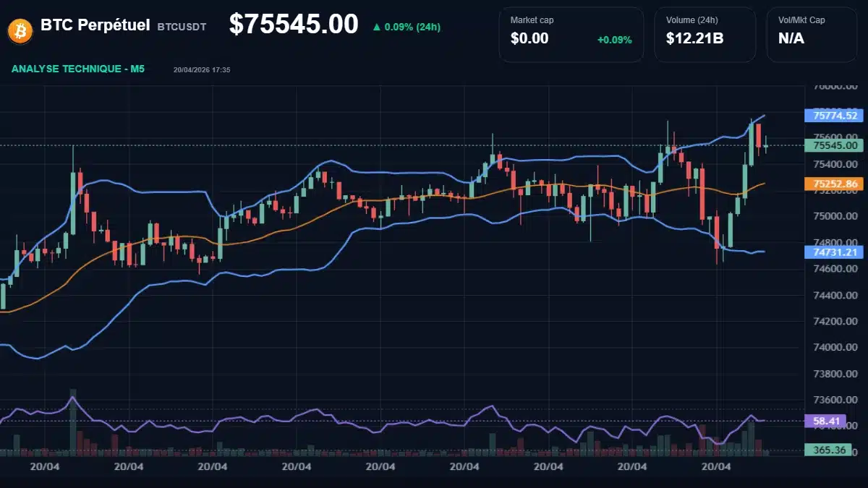Click the timestamp 20/04/2026 17:35

(200, 70)
